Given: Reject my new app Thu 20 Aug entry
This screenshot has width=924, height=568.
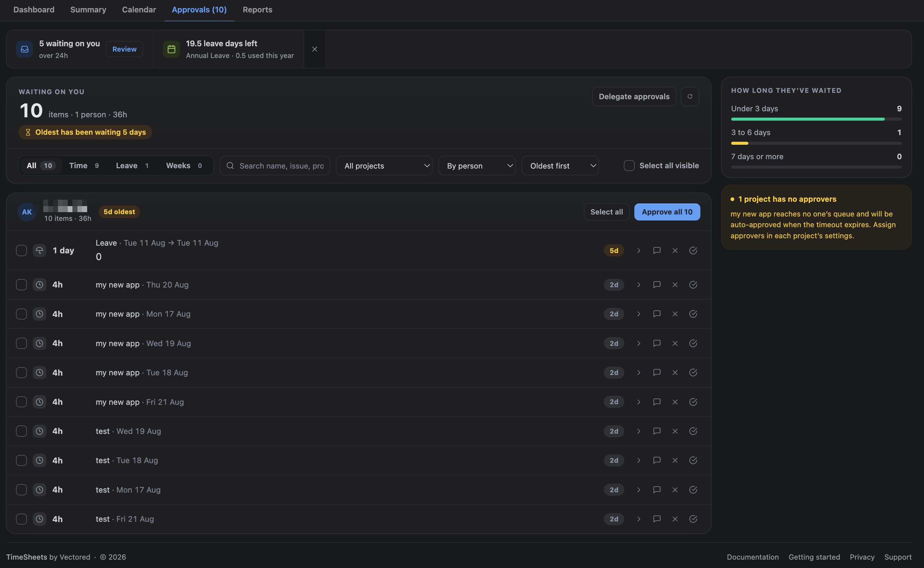Looking at the screenshot, I should coord(675,285).
